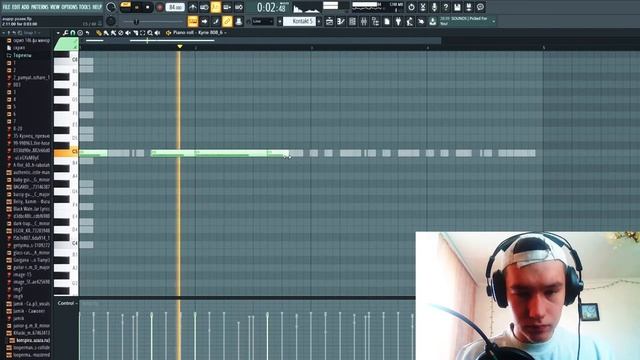
Task: Toggle loop recording icon
Action: 239,7
